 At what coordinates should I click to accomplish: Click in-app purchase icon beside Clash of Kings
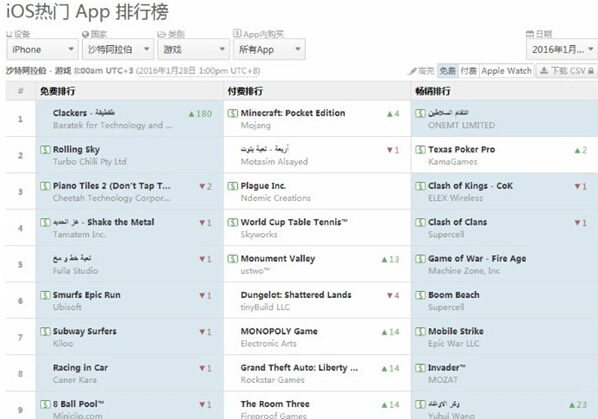tap(420, 186)
